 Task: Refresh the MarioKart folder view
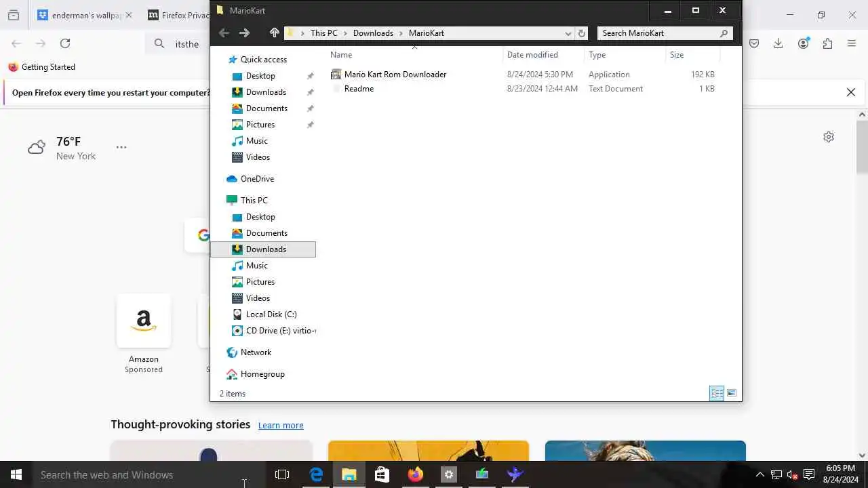pyautogui.click(x=582, y=33)
